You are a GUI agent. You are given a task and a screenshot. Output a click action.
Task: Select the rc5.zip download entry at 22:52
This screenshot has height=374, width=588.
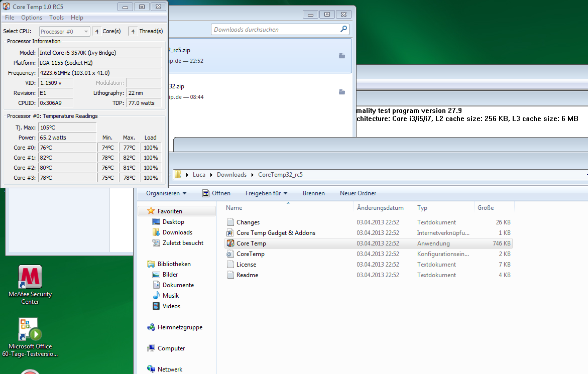tap(260, 55)
